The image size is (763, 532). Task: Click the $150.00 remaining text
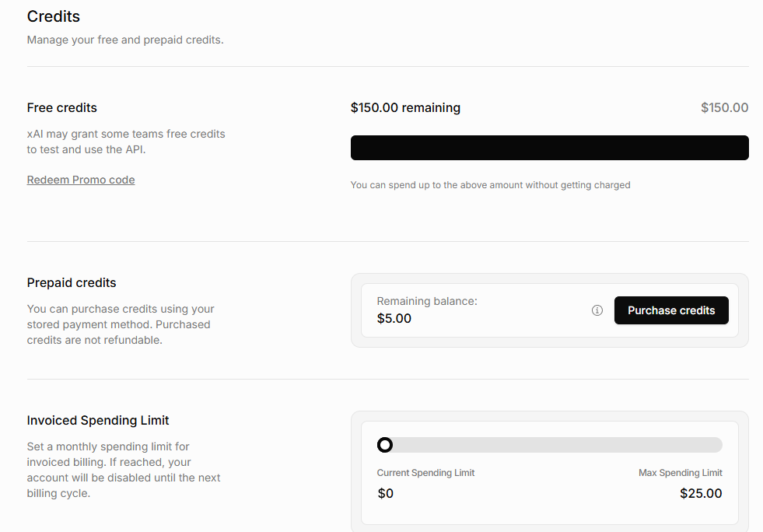click(405, 107)
